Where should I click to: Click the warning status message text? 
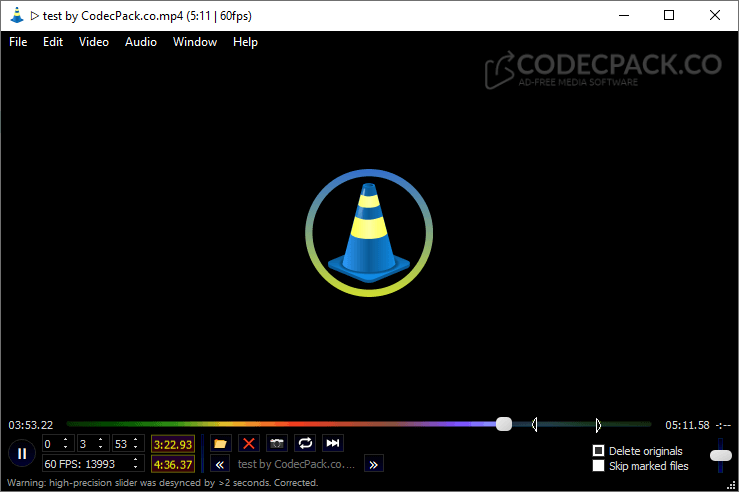(x=163, y=483)
